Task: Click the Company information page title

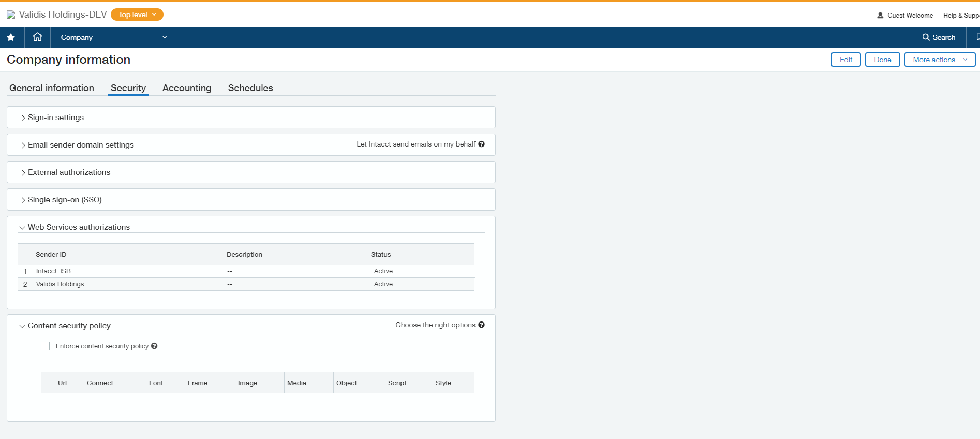Action: coord(68,60)
